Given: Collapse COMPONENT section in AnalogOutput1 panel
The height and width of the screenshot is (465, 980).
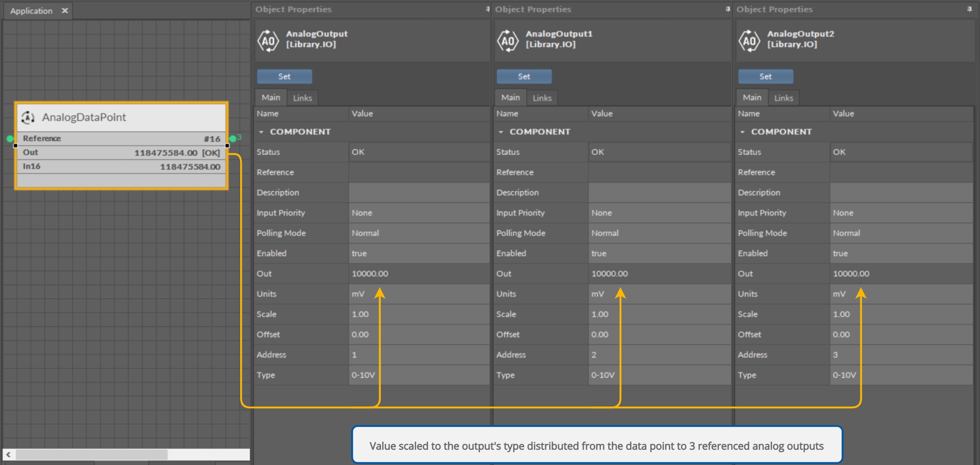Looking at the screenshot, I should pos(501,132).
